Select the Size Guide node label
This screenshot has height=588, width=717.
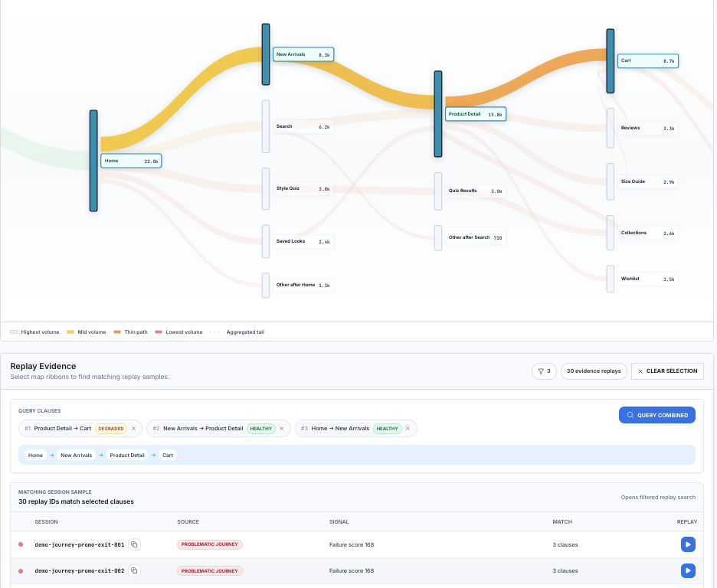click(x=647, y=182)
